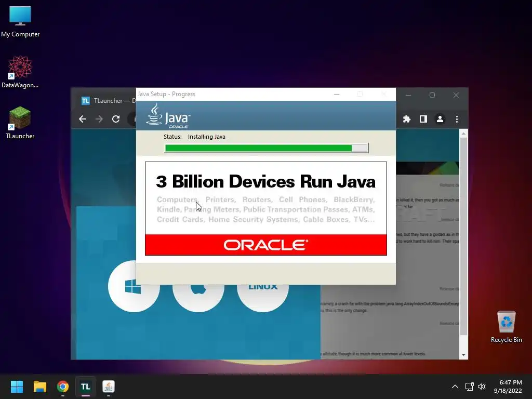Click the red Oracle banner
This screenshot has height=399, width=532.
tap(265, 245)
